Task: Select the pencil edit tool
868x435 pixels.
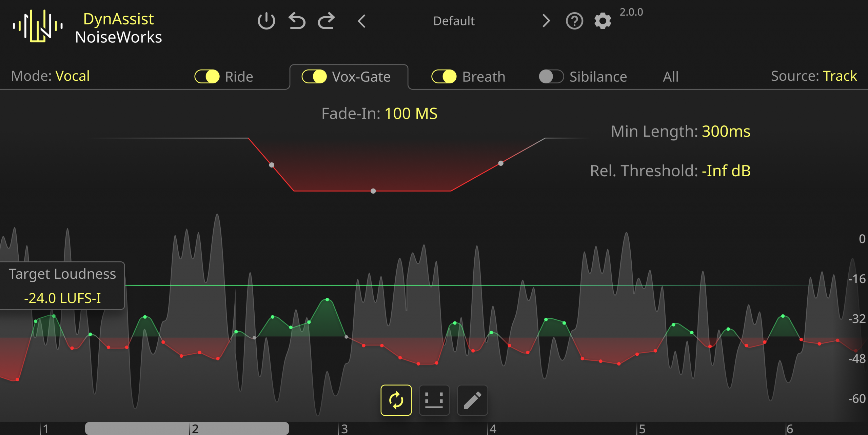Action: 472,400
